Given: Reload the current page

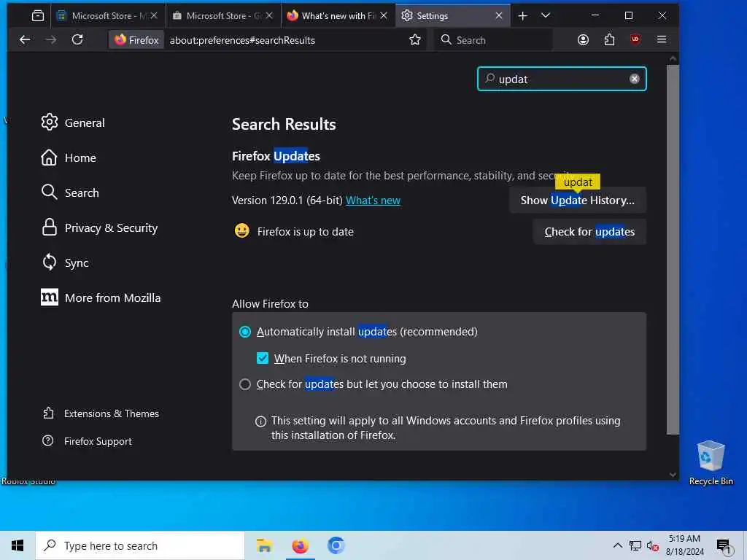Looking at the screenshot, I should [x=77, y=39].
